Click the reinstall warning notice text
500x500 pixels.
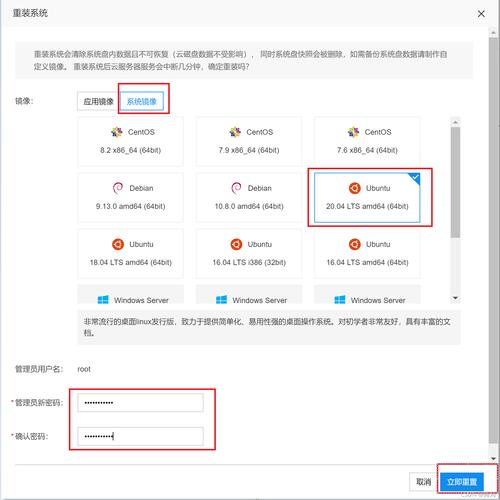[x=240, y=60]
